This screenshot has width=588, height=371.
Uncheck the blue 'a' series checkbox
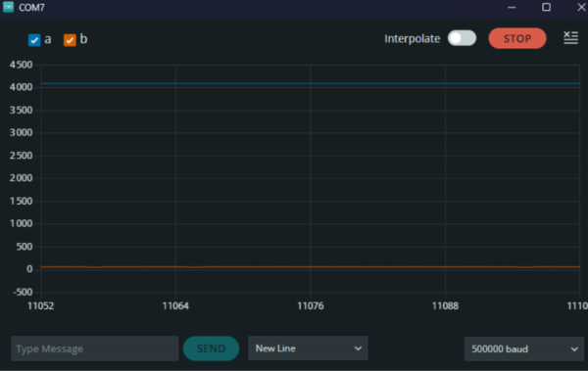tap(34, 40)
